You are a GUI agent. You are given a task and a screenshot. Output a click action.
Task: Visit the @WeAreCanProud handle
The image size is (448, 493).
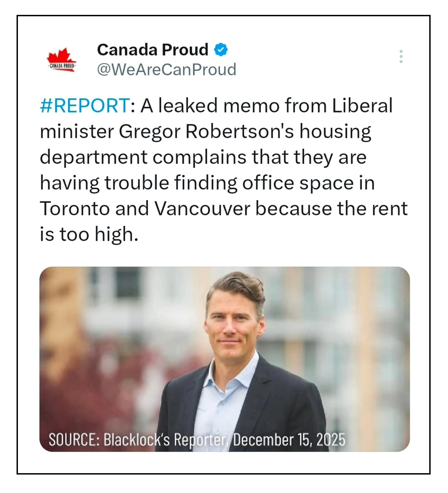pos(167,69)
